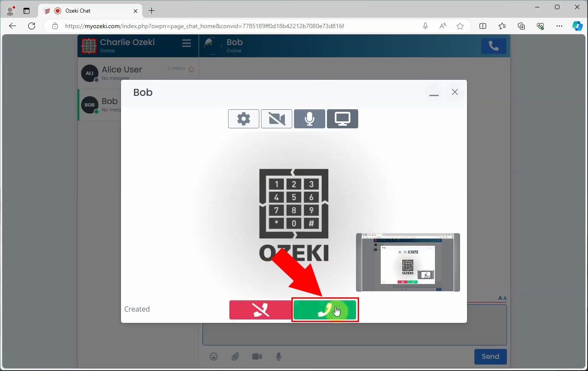The height and width of the screenshot is (371, 588).
Task: Minimize the Bob call dialog
Action: click(434, 93)
